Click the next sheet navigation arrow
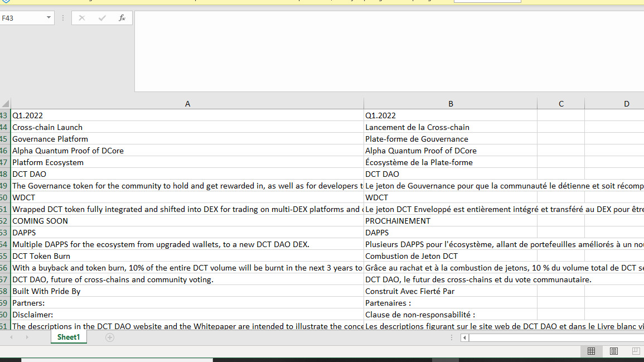The width and height of the screenshot is (644, 362). tap(27, 337)
